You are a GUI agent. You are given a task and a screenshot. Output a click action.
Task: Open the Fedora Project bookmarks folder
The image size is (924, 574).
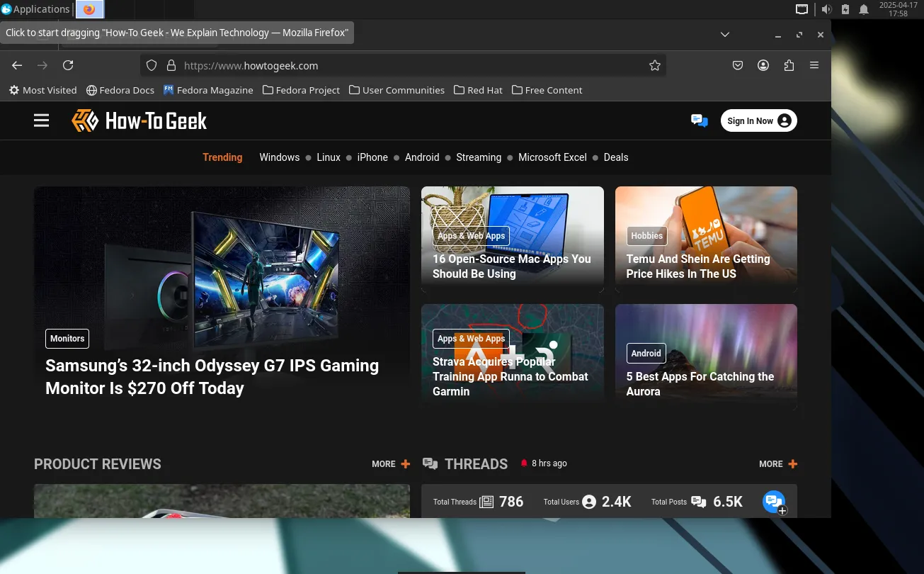(x=301, y=90)
